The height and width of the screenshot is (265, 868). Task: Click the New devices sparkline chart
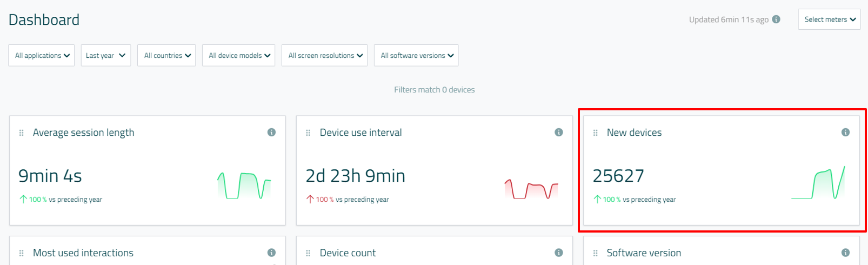[818, 184]
